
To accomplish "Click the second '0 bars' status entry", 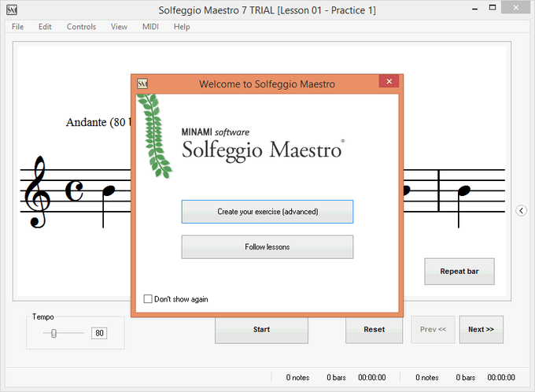I will click(466, 377).
